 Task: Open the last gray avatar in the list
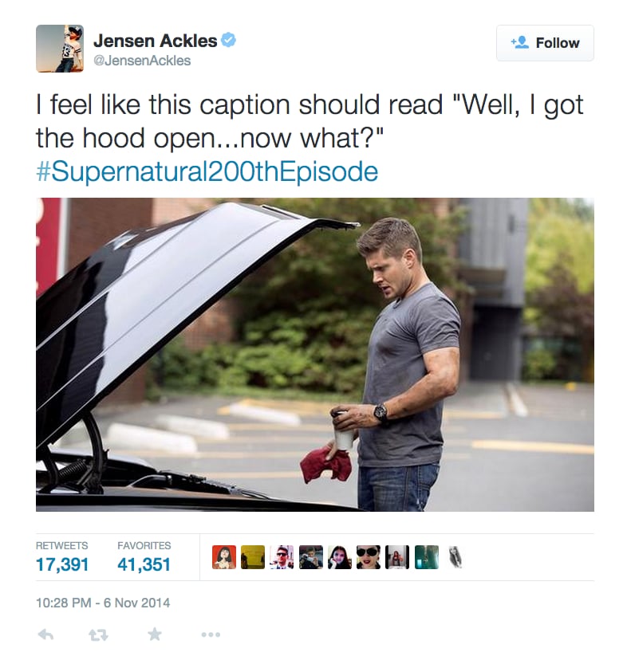point(456,557)
